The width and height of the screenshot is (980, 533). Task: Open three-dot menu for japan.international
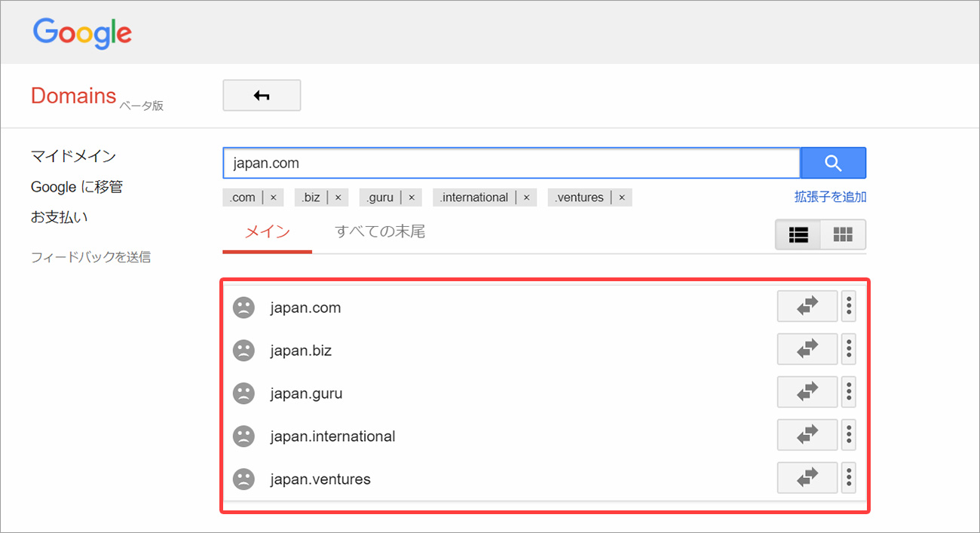(849, 434)
